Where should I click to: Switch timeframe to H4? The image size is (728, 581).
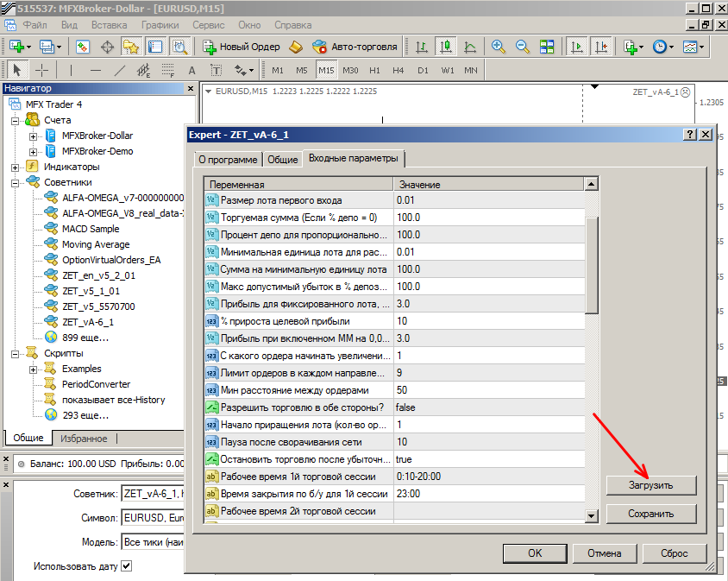[x=399, y=70]
